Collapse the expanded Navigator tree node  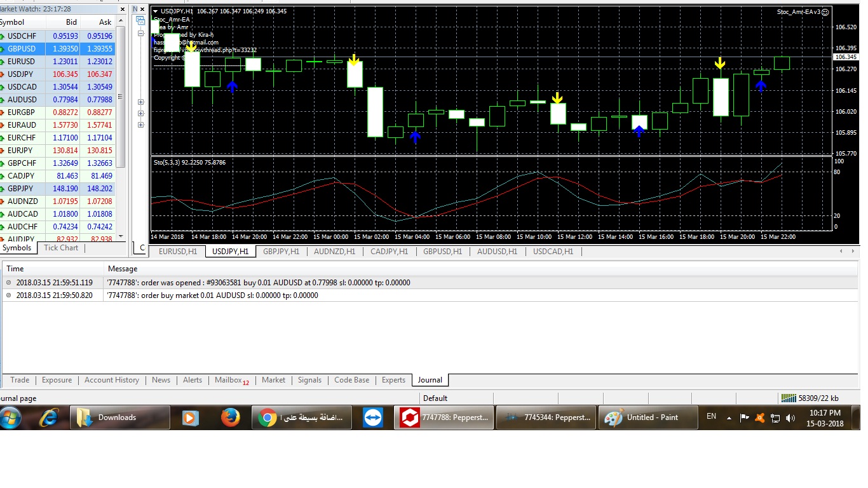[141, 33]
